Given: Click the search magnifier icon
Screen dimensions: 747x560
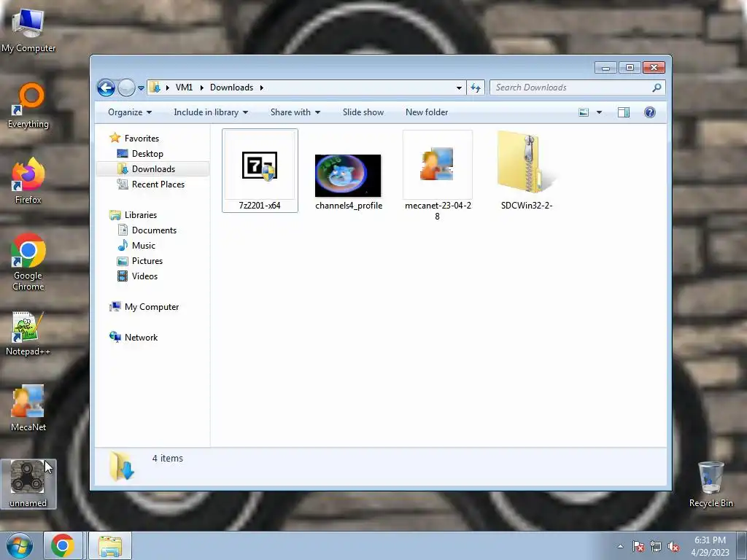Looking at the screenshot, I should 657,87.
